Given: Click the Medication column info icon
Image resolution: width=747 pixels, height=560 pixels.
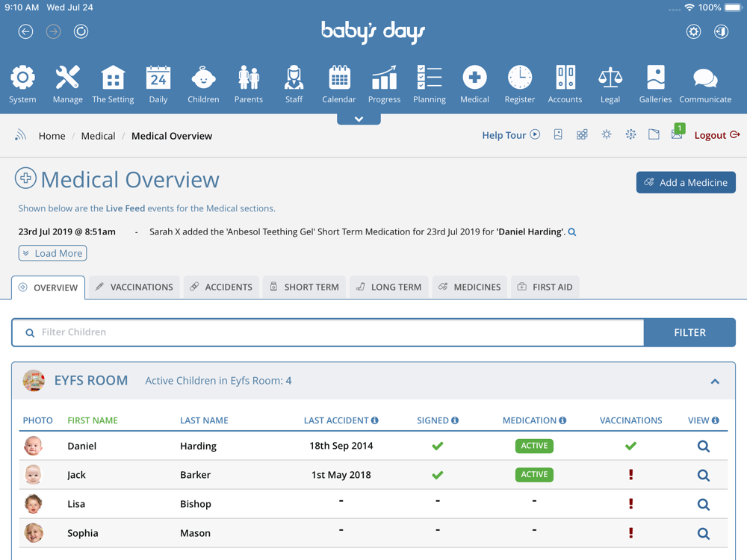Looking at the screenshot, I should pyautogui.click(x=562, y=420).
